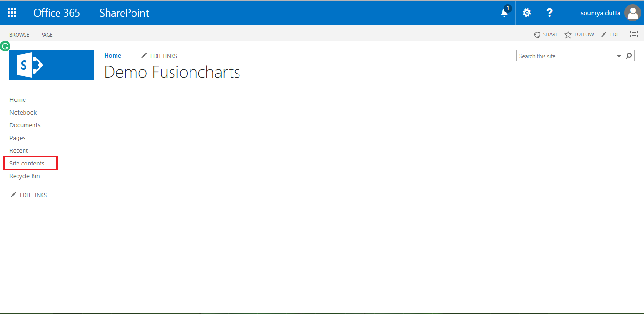644x314 pixels.
Task: Click the SharePoint site logo
Action: pos(51,65)
